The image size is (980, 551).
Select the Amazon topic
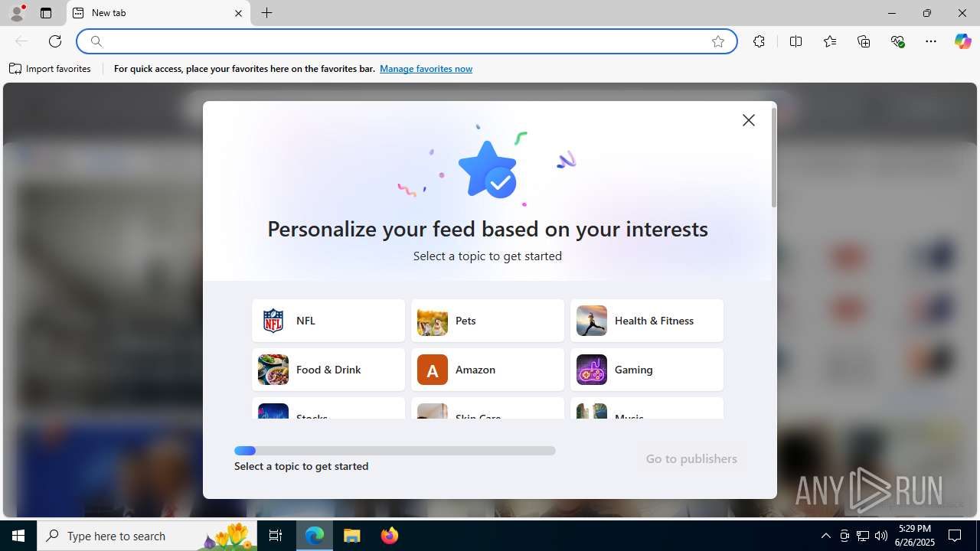coord(488,370)
